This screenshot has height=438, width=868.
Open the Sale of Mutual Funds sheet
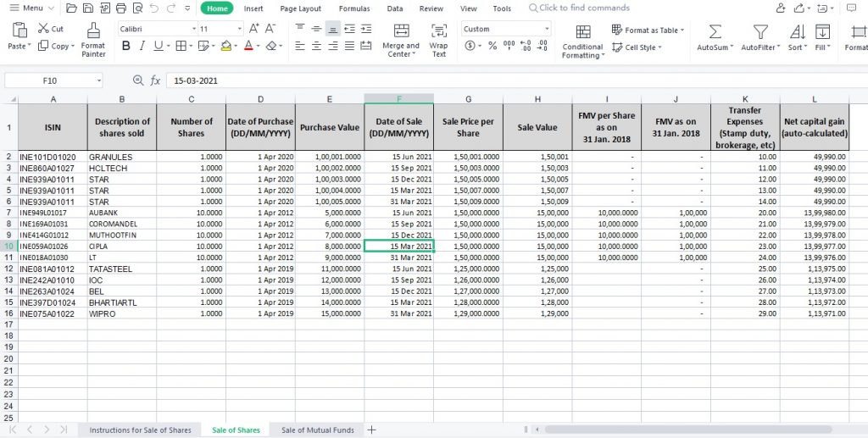click(317, 430)
